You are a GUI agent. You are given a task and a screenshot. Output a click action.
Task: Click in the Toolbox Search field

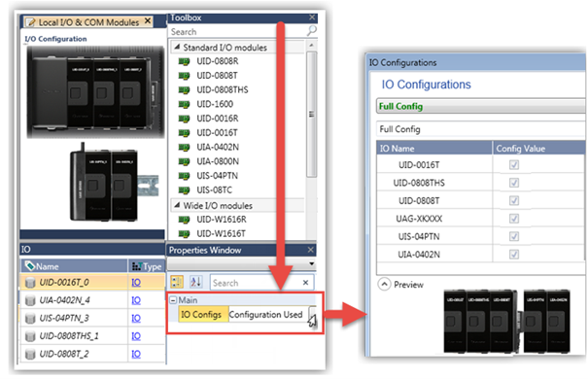tap(237, 32)
